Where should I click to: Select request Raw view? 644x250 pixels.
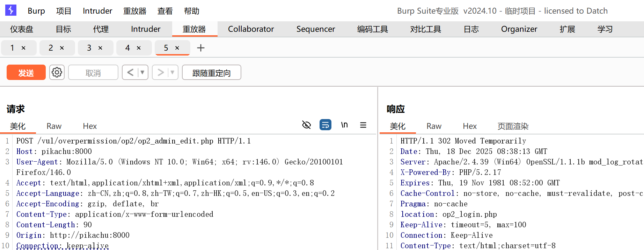54,126
